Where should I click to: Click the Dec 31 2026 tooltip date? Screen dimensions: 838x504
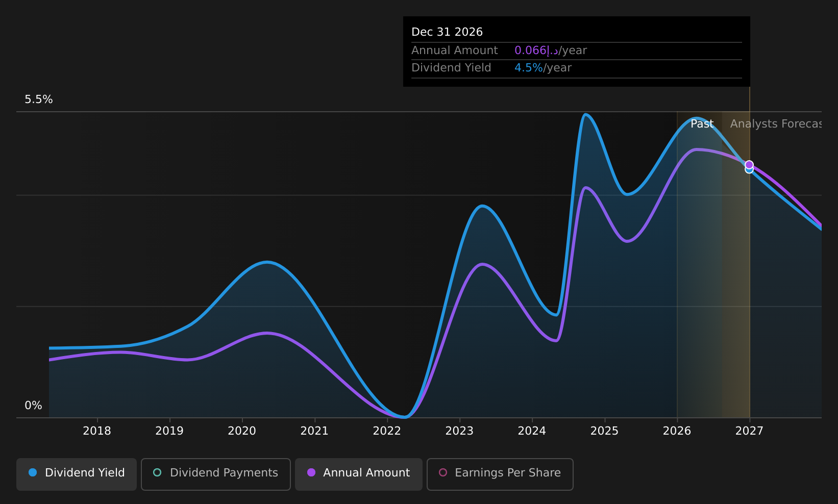447,32
